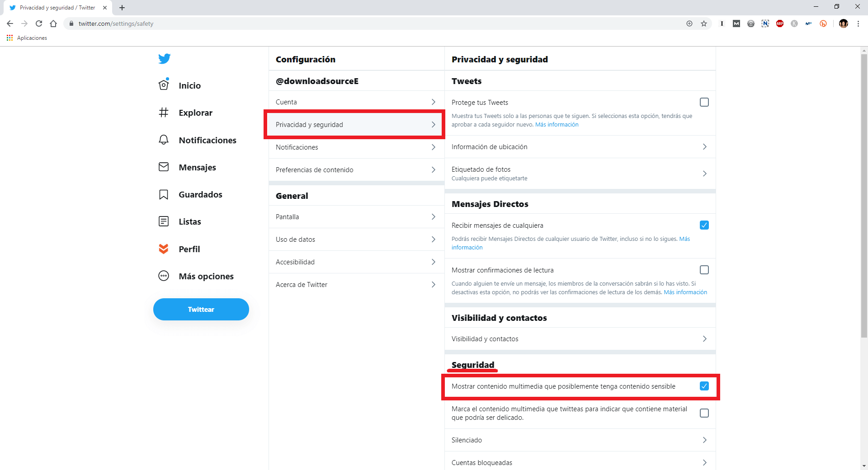The height and width of the screenshot is (470, 868).
Task: Open Inicio home icon in sidebar
Action: 164,85
